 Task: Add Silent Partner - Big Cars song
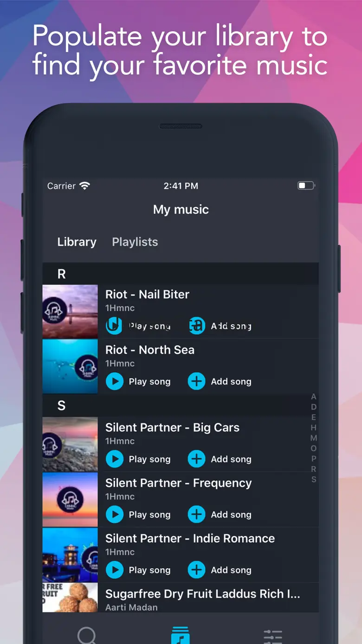pyautogui.click(x=196, y=459)
